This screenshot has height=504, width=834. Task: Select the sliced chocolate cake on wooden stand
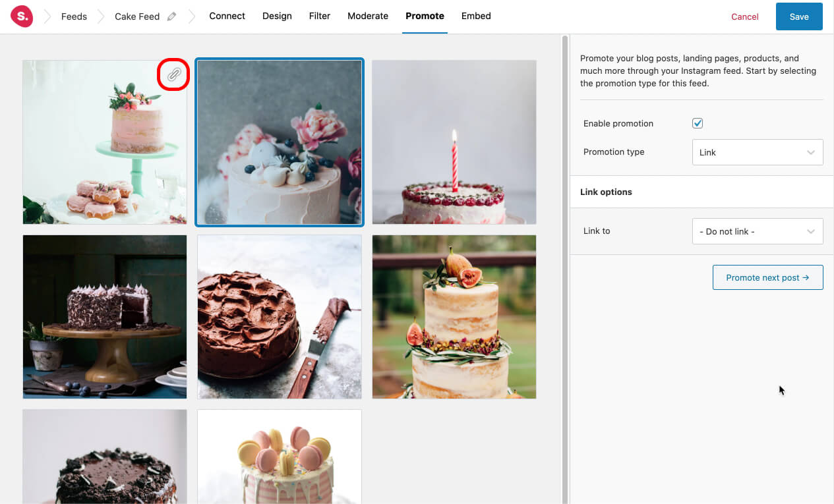105,317
